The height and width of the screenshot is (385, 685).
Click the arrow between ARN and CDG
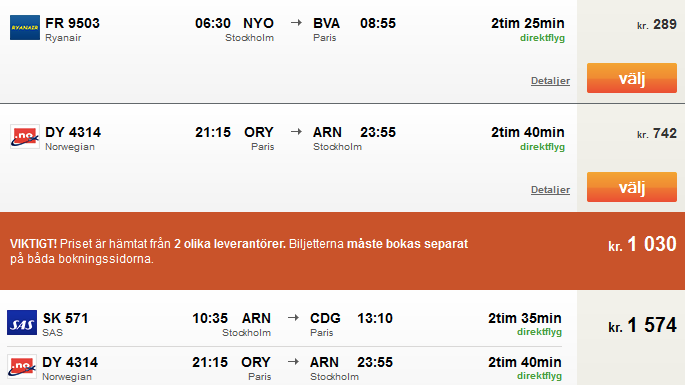coord(293,318)
